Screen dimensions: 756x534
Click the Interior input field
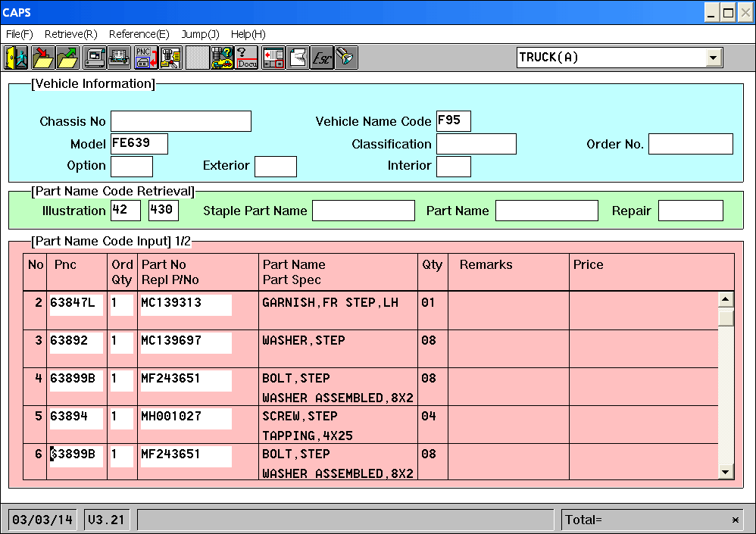tap(454, 167)
